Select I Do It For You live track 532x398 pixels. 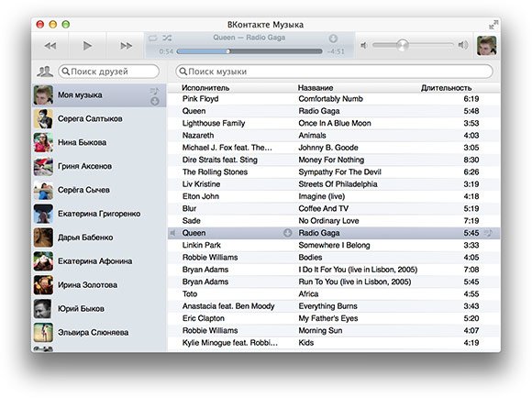click(334, 270)
